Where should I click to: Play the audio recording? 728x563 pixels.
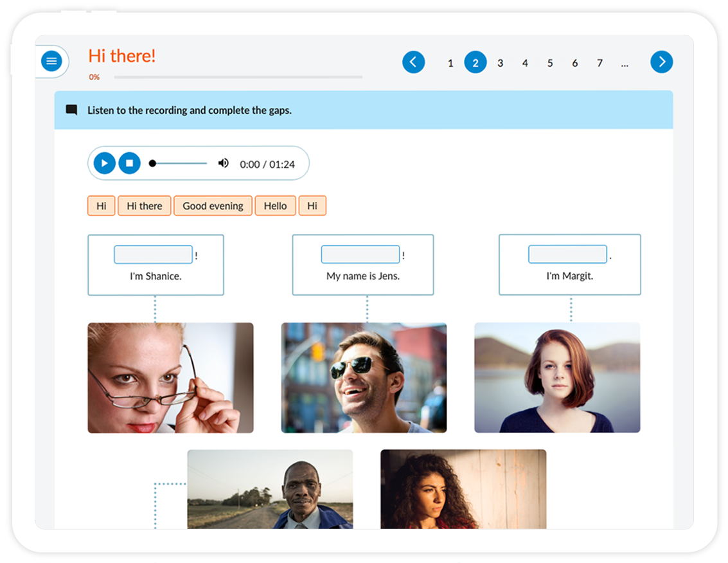(x=104, y=163)
